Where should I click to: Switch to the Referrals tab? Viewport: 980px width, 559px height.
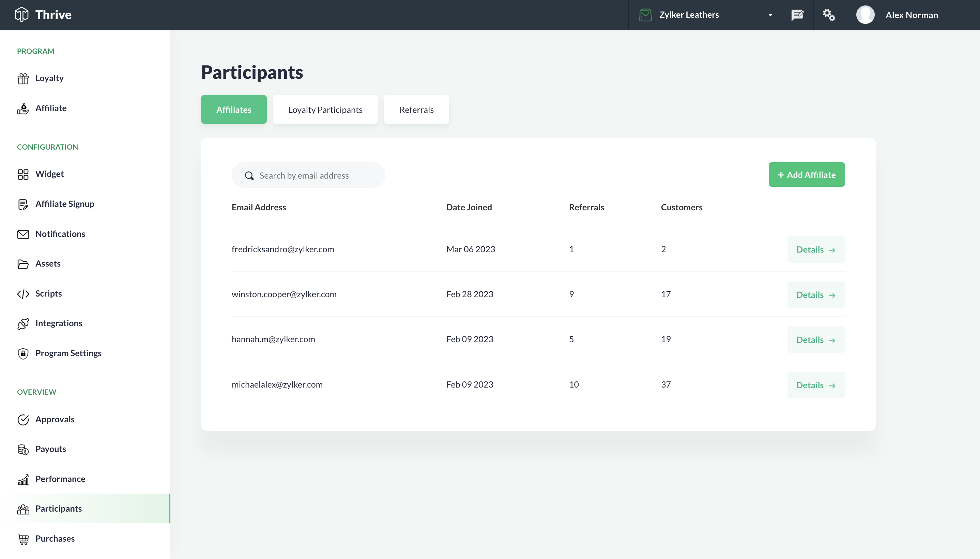tap(416, 109)
